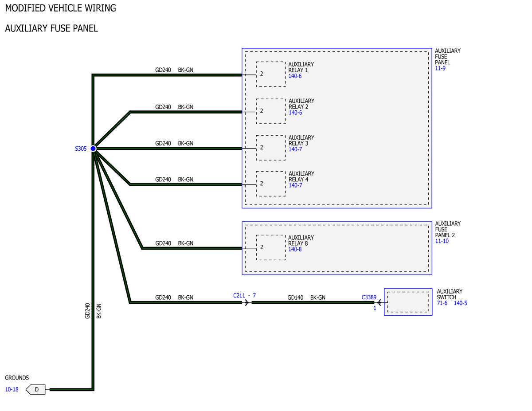Select the Auxiliary Switch component box
Viewport: 532px width, 411px height.
click(408, 302)
